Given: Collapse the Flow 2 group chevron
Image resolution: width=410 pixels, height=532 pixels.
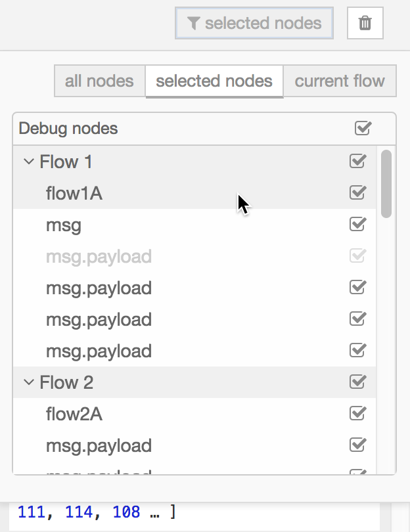Looking at the screenshot, I should pos(29,382).
